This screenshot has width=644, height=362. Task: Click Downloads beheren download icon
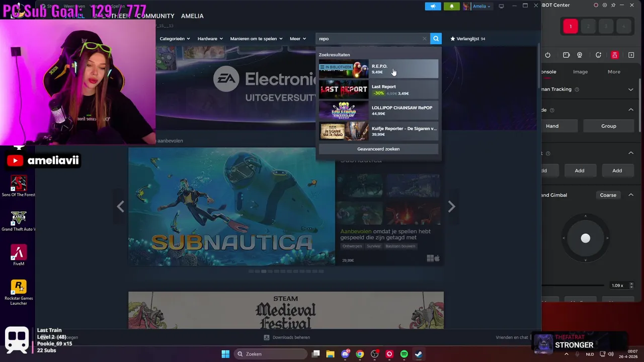click(x=267, y=337)
